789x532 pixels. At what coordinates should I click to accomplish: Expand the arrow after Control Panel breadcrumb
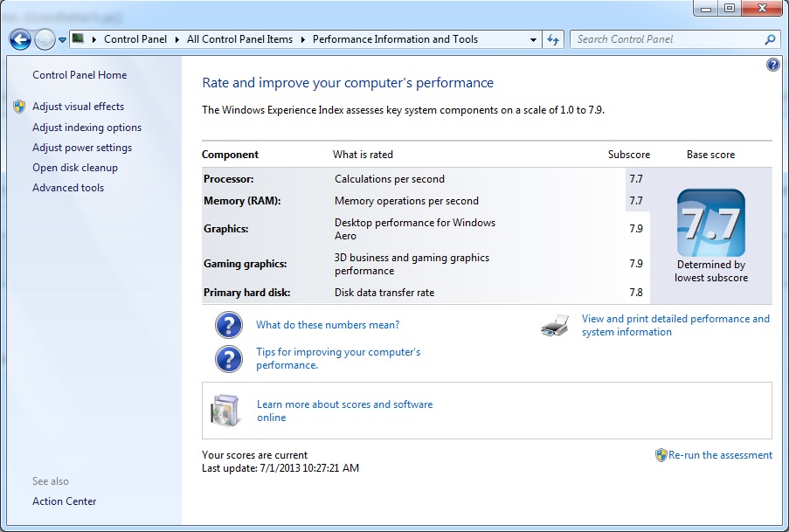click(177, 39)
